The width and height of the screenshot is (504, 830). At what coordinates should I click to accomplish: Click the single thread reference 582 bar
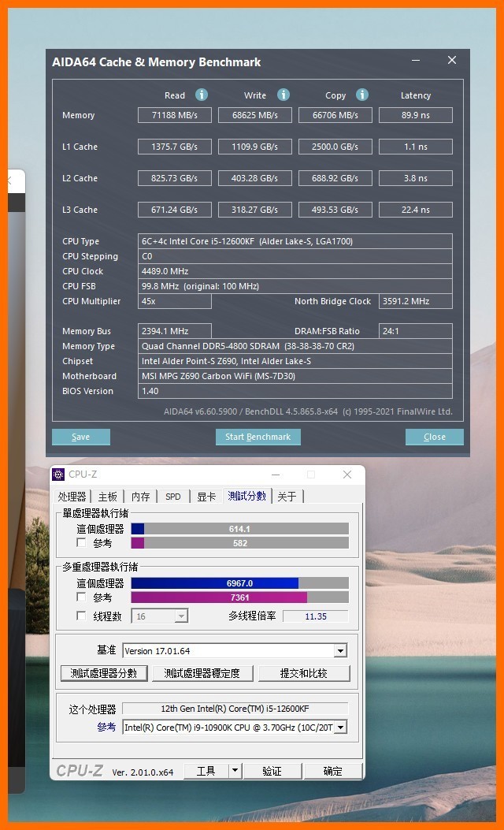(x=239, y=542)
